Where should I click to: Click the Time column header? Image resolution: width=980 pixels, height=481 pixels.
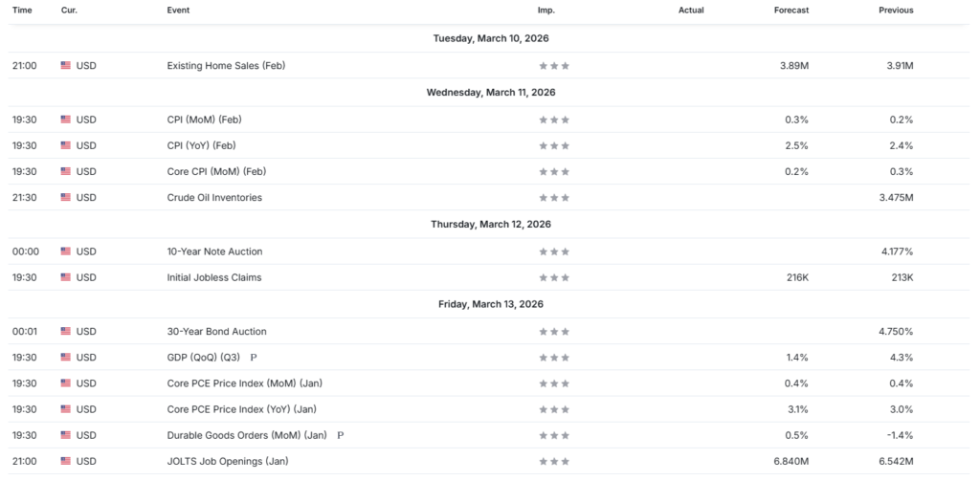[22, 11]
